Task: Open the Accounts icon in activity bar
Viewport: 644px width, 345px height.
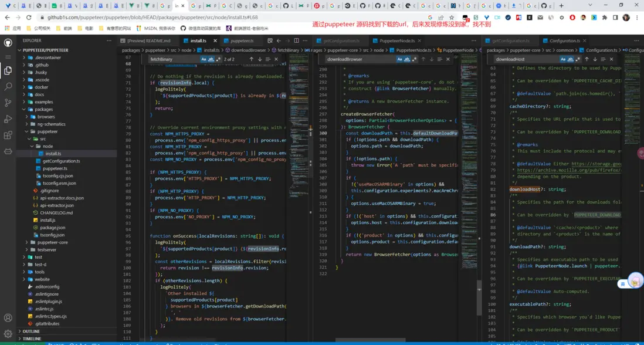Action: (x=8, y=318)
